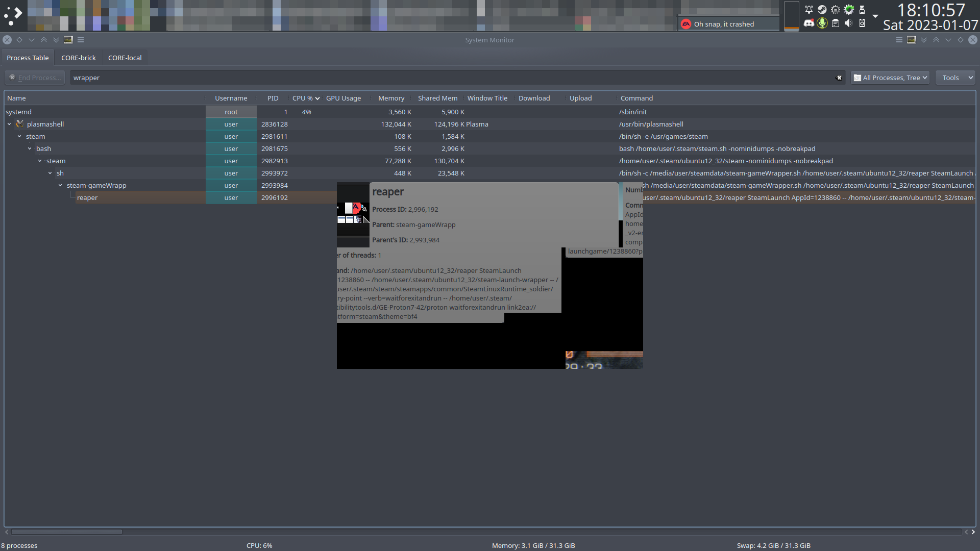The width and height of the screenshot is (980, 551).
Task: Collapse the steam node with PID 2982913
Action: [x=40, y=161]
